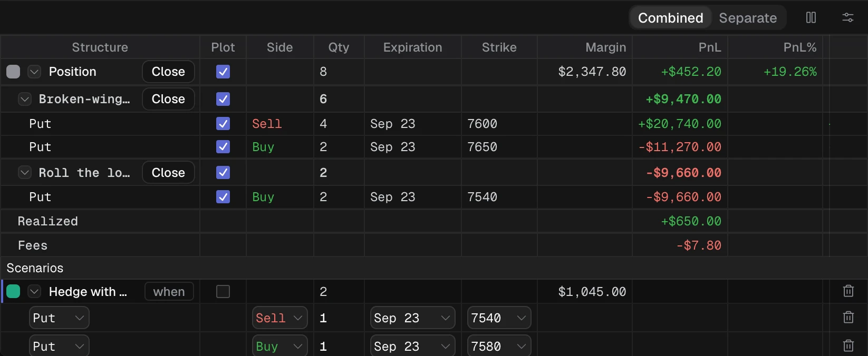
Task: Collapse the Broken-wing structure
Action: tap(25, 99)
